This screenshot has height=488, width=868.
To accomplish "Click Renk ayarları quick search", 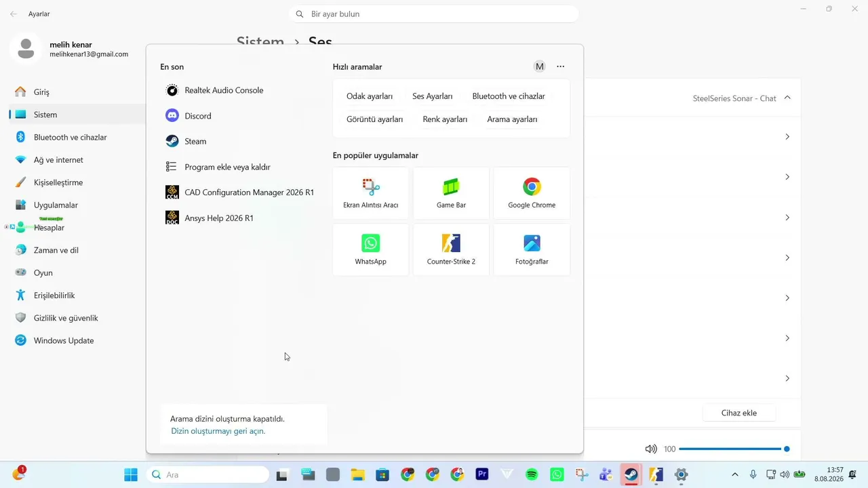I will click(445, 119).
